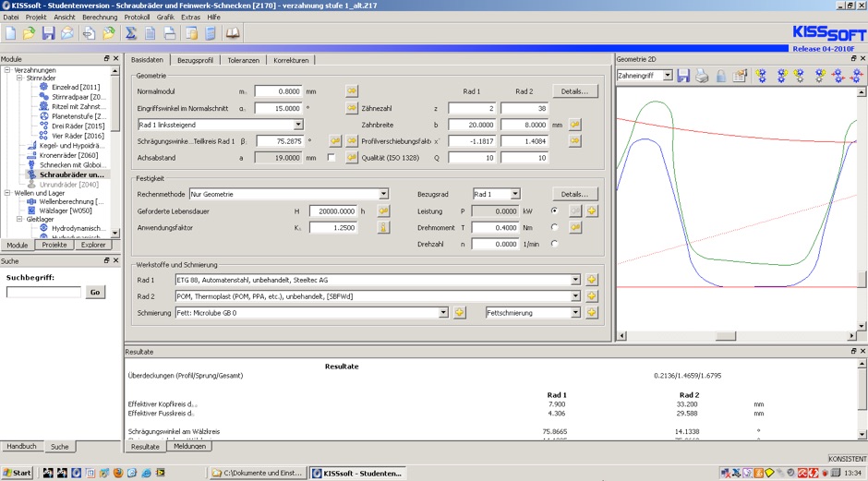Click the envelope send-by-mail toolbar icon
Viewport: 868px width, 481px height.
67,33
